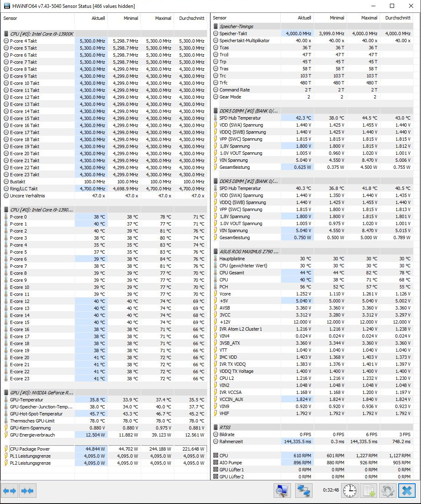The width and height of the screenshot is (421, 504).
Task: Start logging with the document-plus icon
Action: (369, 491)
